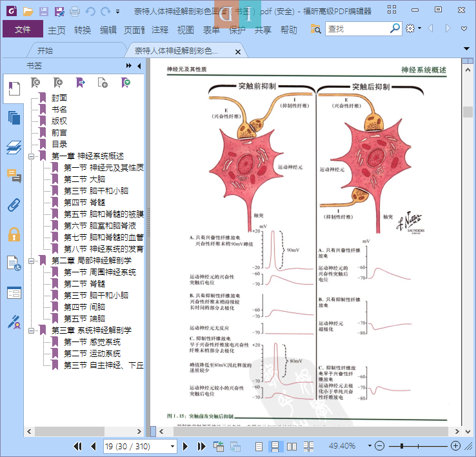Screen dimensions: 476x457
Task: Open the zoom percentage dropdown arrow
Action: pyautogui.click(x=370, y=446)
